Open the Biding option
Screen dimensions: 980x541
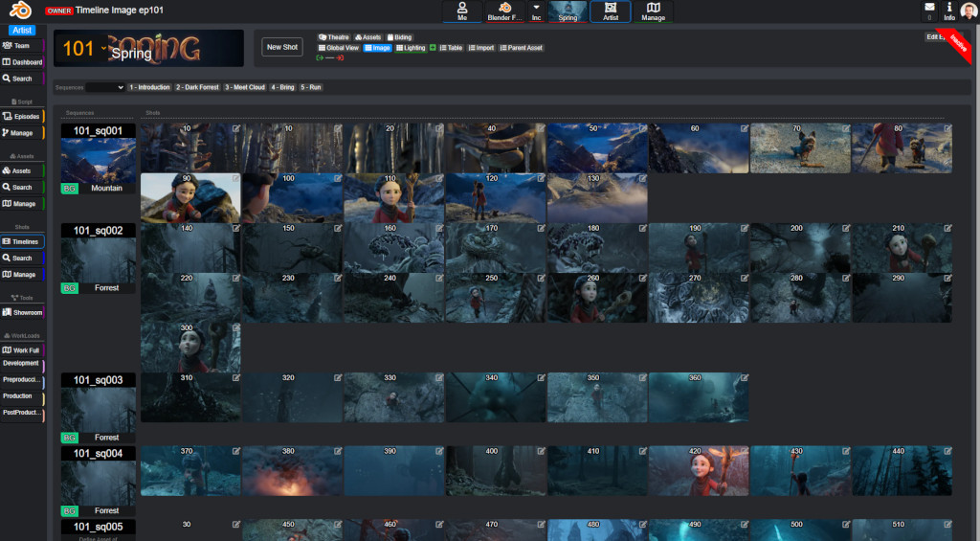(399, 37)
